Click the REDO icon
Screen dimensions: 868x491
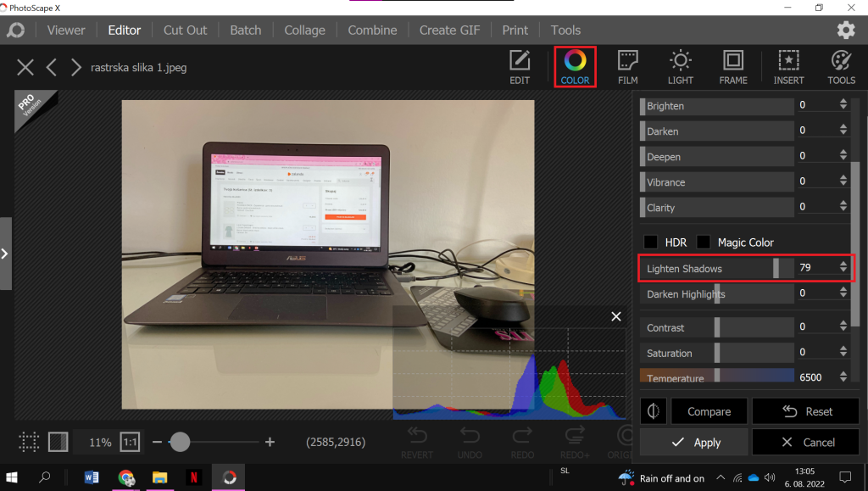pos(522,443)
